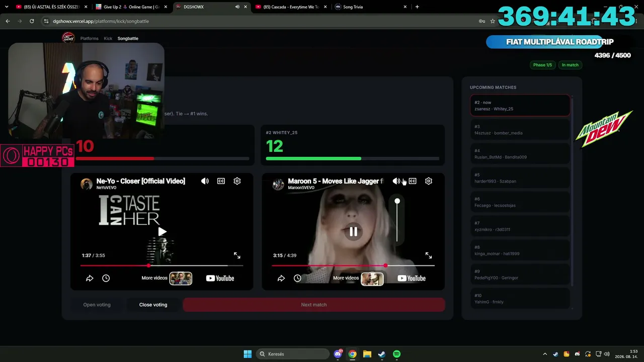Select upcoming match #10 YahimG vs frnkly
644x362 pixels.
coord(520,299)
